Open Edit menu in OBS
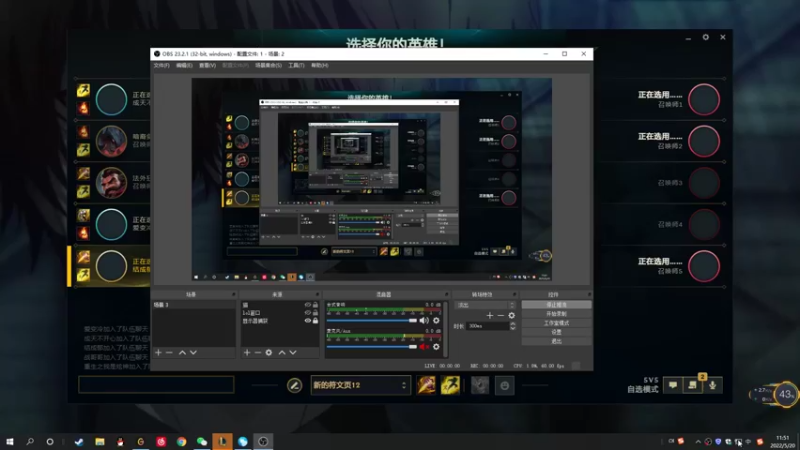This screenshot has height=450, width=800. (x=184, y=65)
